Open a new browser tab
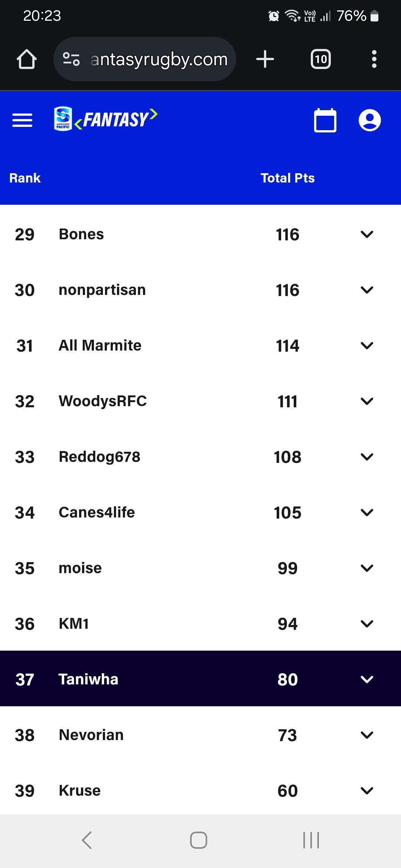This screenshot has width=401, height=868. [265, 59]
